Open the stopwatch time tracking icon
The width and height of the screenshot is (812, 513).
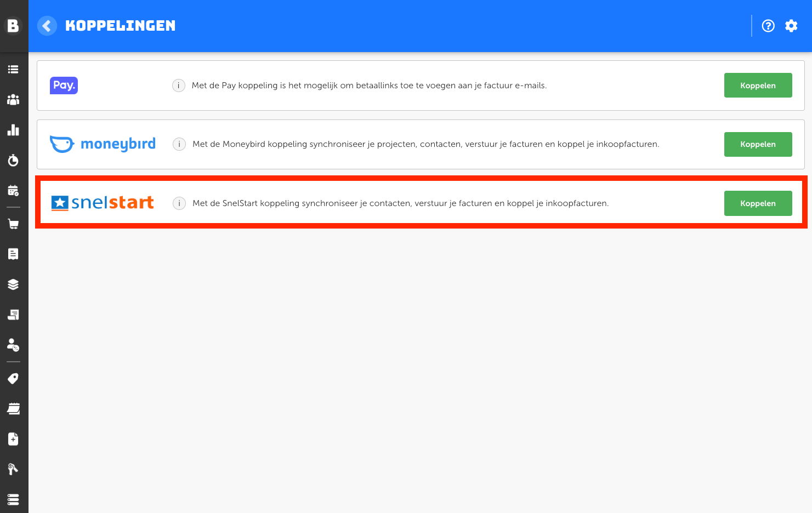tap(13, 160)
